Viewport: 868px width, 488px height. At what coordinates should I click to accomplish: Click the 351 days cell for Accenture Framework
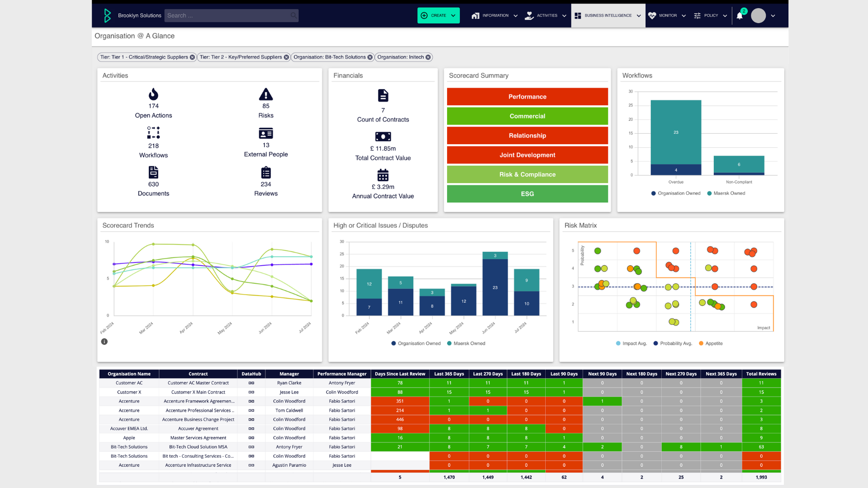click(x=400, y=401)
